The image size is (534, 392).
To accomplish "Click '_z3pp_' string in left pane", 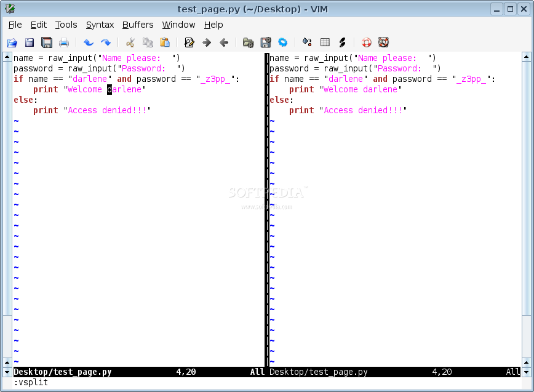I will tap(215, 79).
